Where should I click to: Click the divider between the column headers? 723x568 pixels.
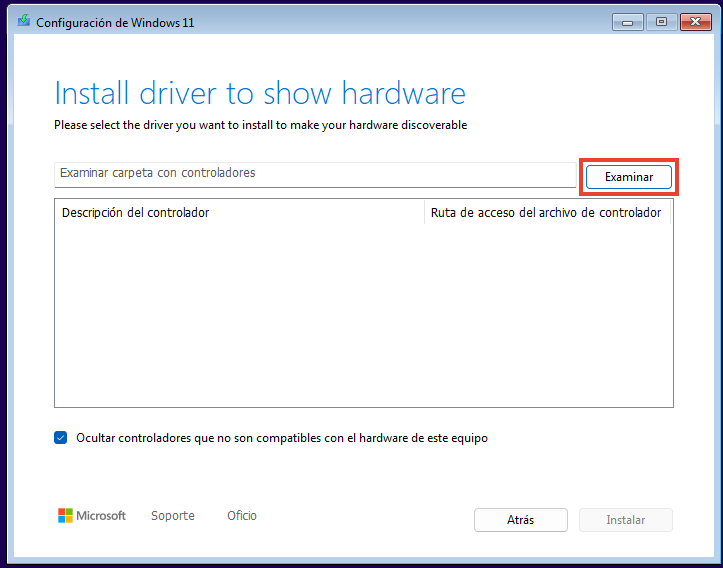pyautogui.click(x=425, y=213)
